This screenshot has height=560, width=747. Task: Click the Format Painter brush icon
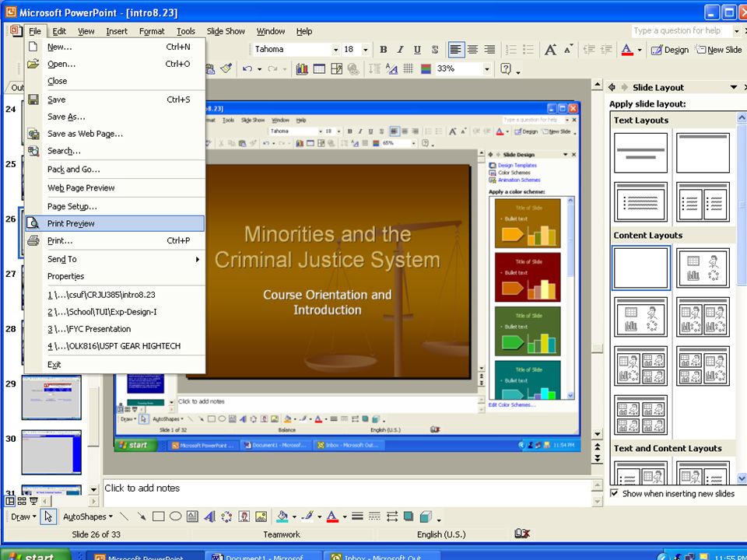pos(226,69)
